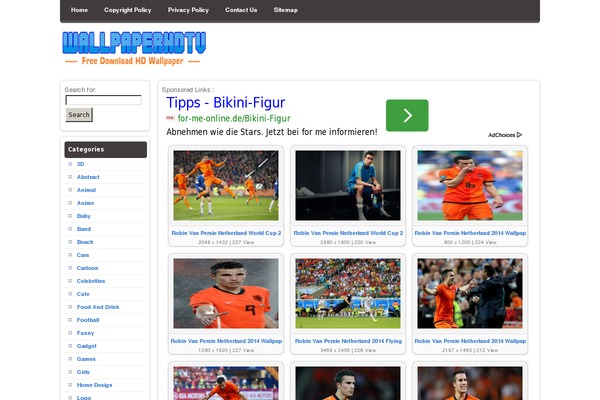Image resolution: width=600 pixels, height=400 pixels.
Task: Open the 1280 x 1920 wallpaper title link
Action: (x=226, y=341)
